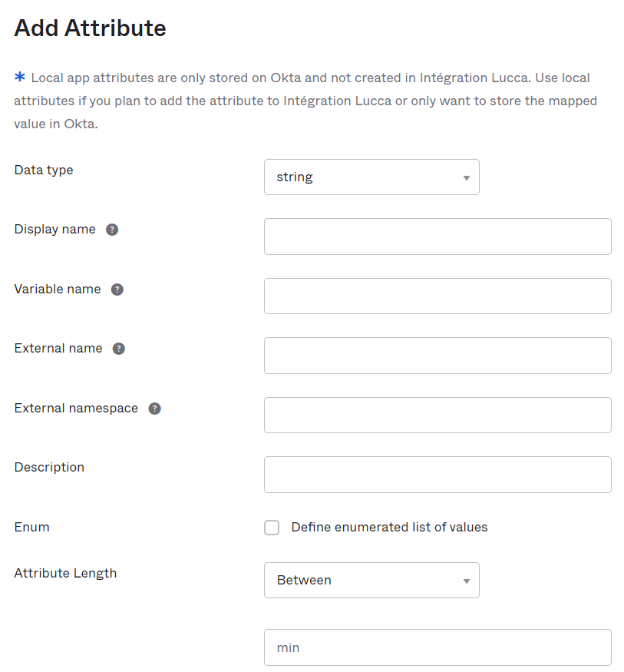Click the 'Define enumerated list of values' label
The image size is (624, 672).
click(389, 527)
